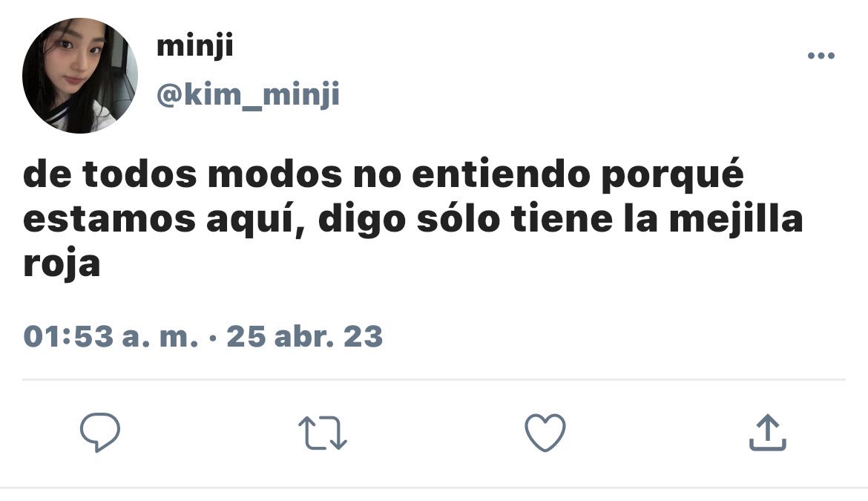This screenshot has height=501, width=868.
Task: Go to the @kim_minji handle
Action: pyautogui.click(x=248, y=95)
